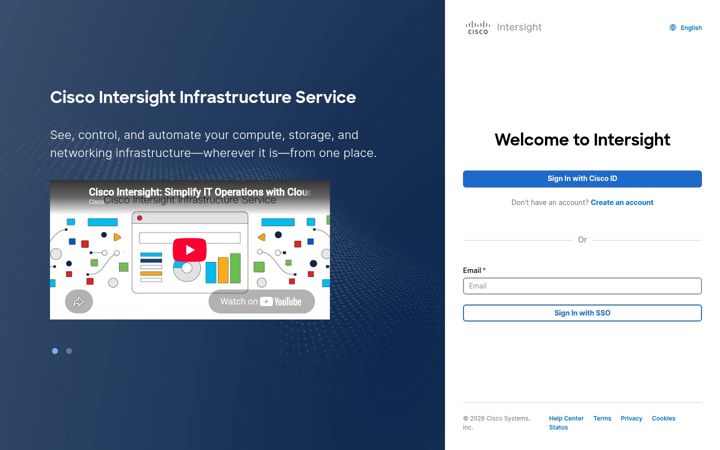
Task: Click the Cisco logo icon
Action: (x=478, y=28)
